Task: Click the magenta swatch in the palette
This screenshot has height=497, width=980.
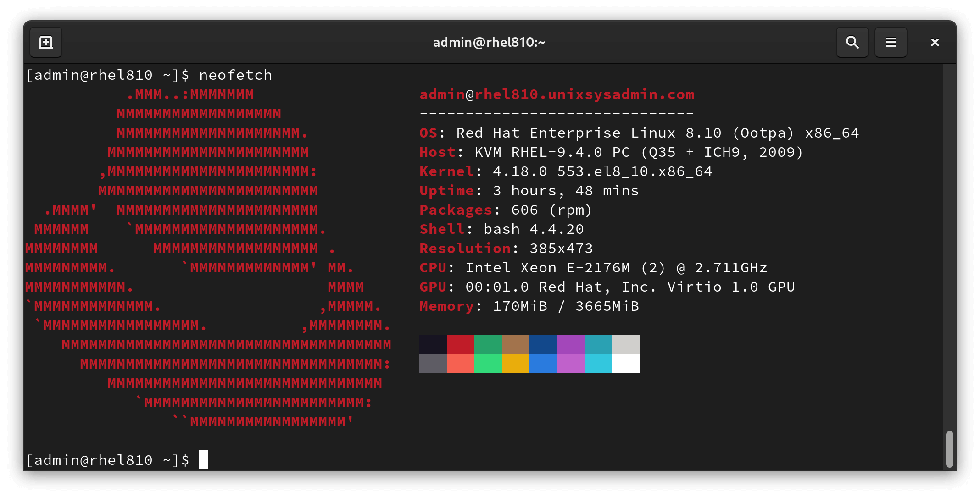Action: tap(570, 345)
